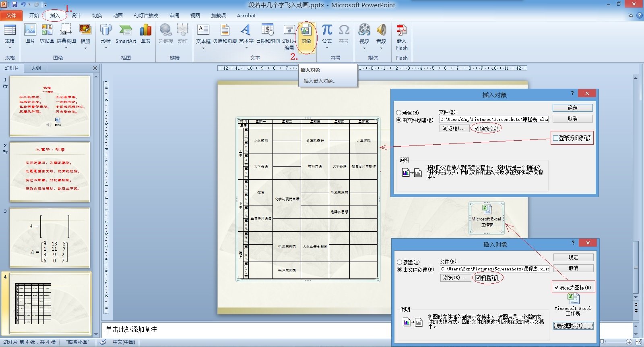Undo the last action in quick access
The height and width of the screenshot is (347, 644).
click(23, 4)
